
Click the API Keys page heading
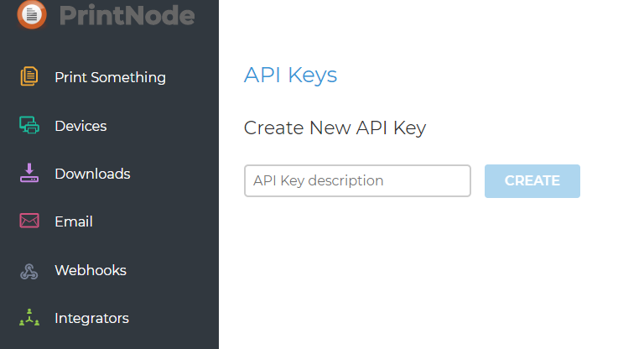point(290,76)
